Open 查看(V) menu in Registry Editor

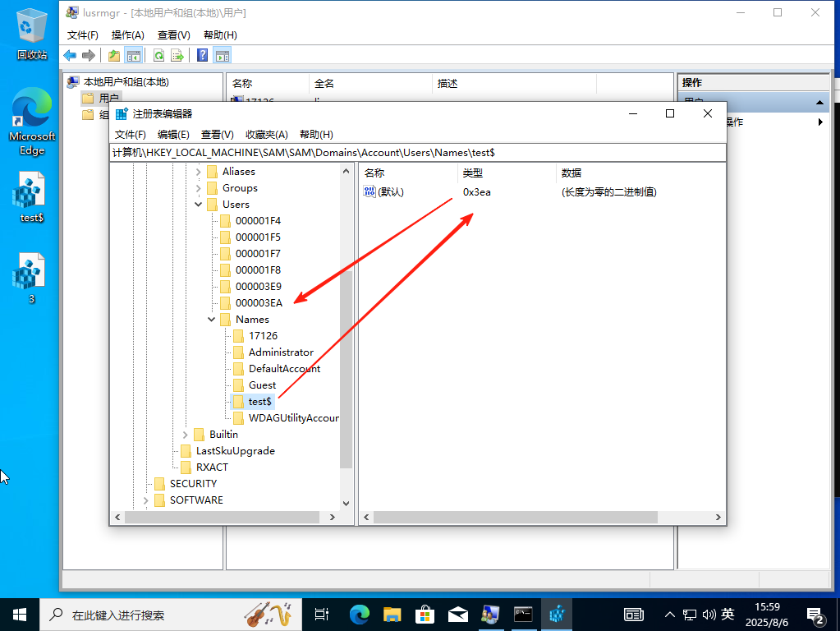pyautogui.click(x=217, y=135)
